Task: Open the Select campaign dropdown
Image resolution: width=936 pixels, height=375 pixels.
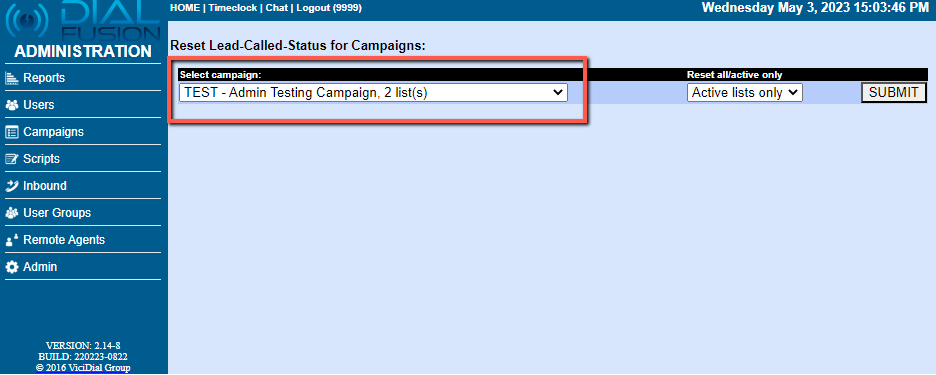Action: click(x=373, y=93)
